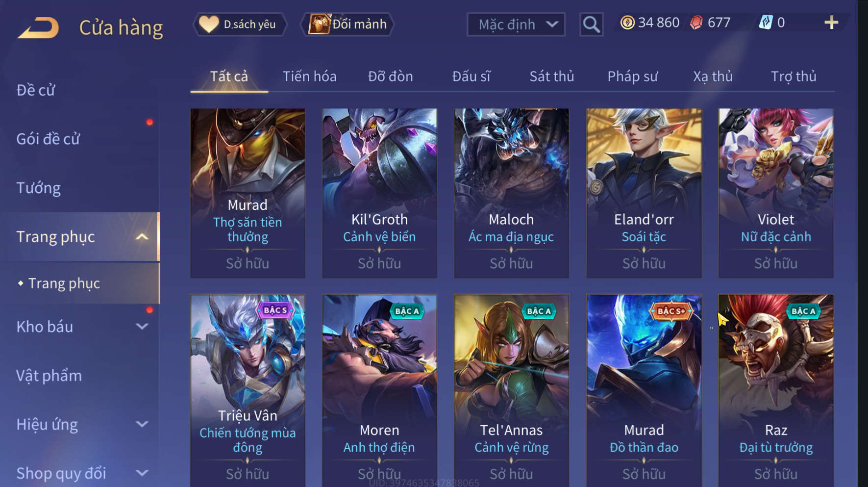The height and width of the screenshot is (487, 868).
Task: Go to the Gói đề cử section
Action: pyautogui.click(x=48, y=139)
